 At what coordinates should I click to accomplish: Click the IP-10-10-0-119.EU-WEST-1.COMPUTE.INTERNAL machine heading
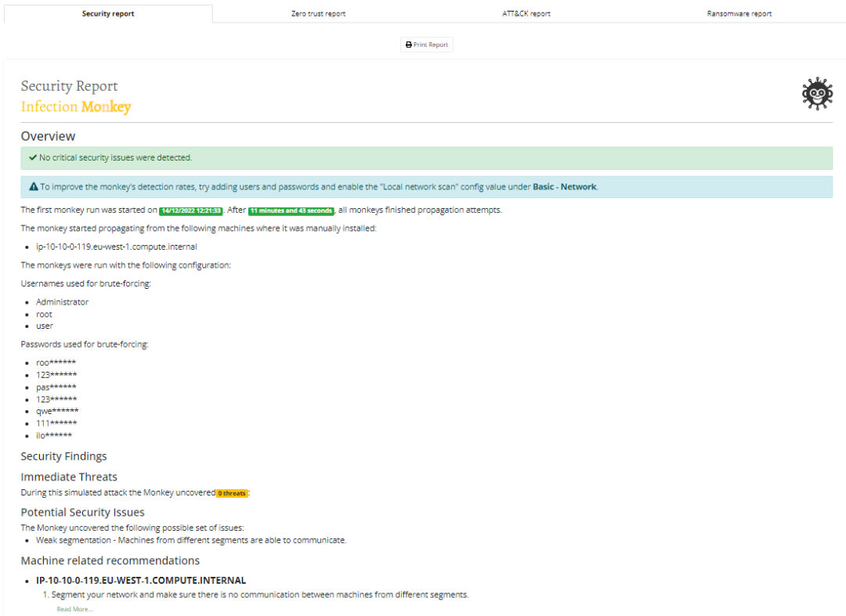[x=141, y=581]
